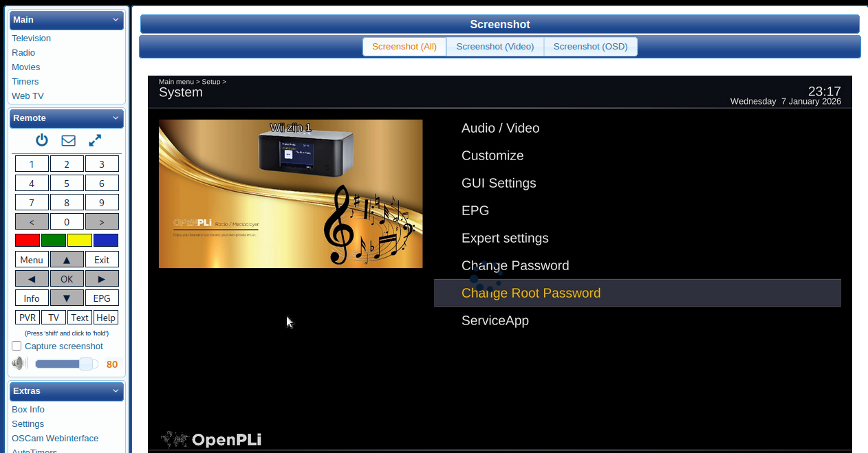Collapse the Remote panel
The image size is (868, 453).
pyautogui.click(x=116, y=118)
